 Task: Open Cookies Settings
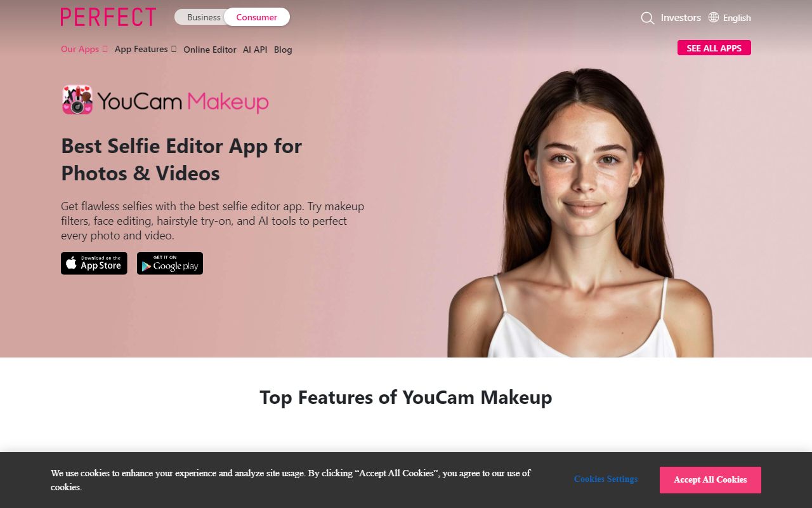pos(605,479)
